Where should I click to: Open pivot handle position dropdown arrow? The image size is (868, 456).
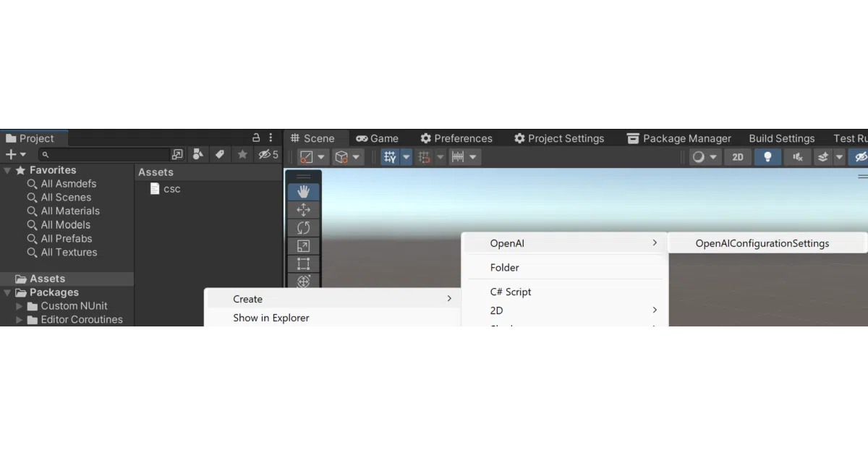[321, 157]
